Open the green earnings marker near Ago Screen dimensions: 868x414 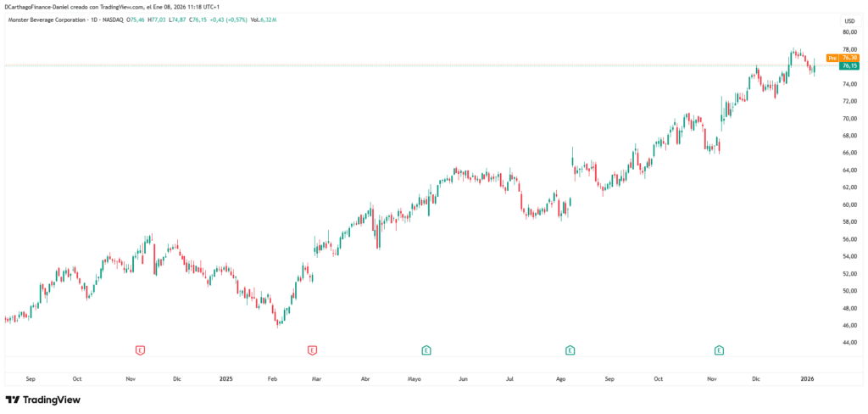pyautogui.click(x=570, y=350)
